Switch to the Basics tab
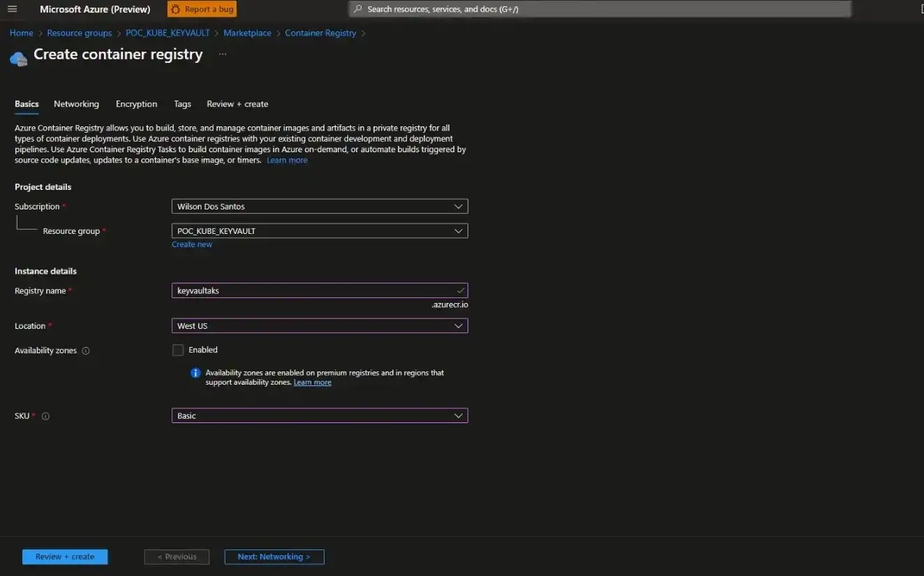The height and width of the screenshot is (576, 924). click(x=27, y=104)
